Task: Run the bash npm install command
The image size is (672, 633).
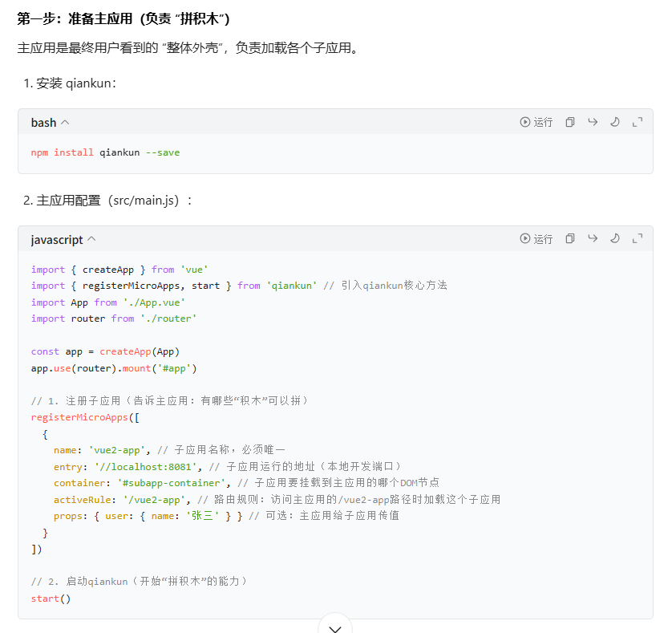Action: pyautogui.click(x=536, y=122)
